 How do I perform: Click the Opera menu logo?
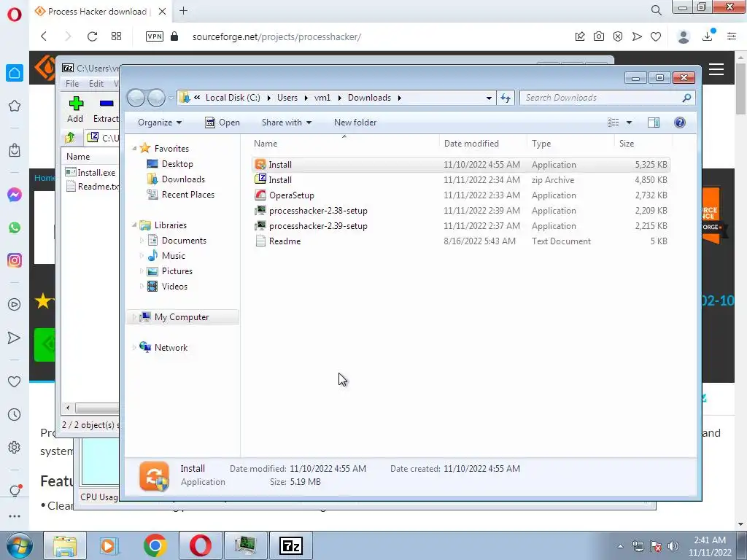pyautogui.click(x=15, y=15)
